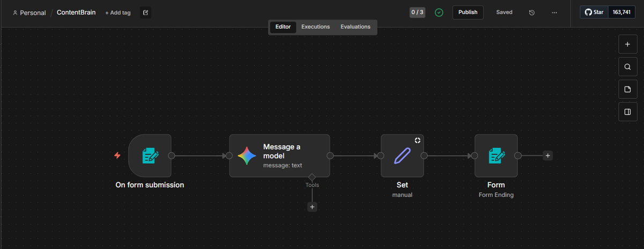Rename the ContentBrain workflow title
Image resolution: width=644 pixels, height=249 pixels.
[x=76, y=12]
